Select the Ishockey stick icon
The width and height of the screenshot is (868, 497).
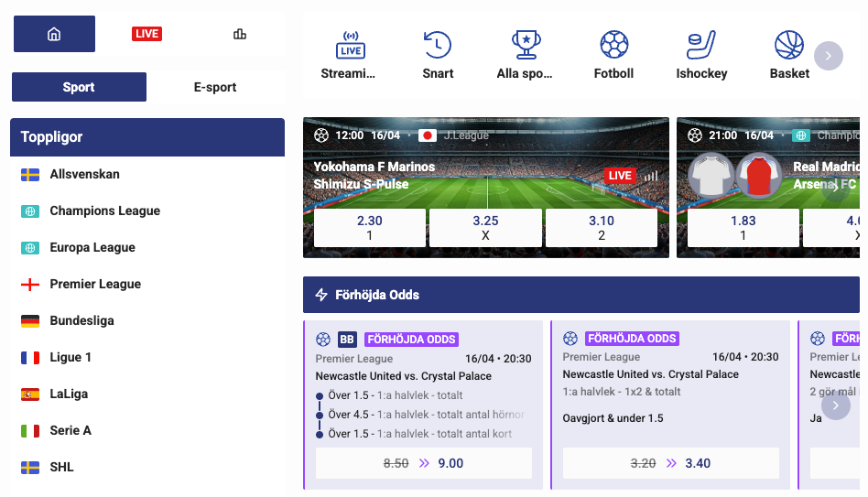[x=701, y=45]
